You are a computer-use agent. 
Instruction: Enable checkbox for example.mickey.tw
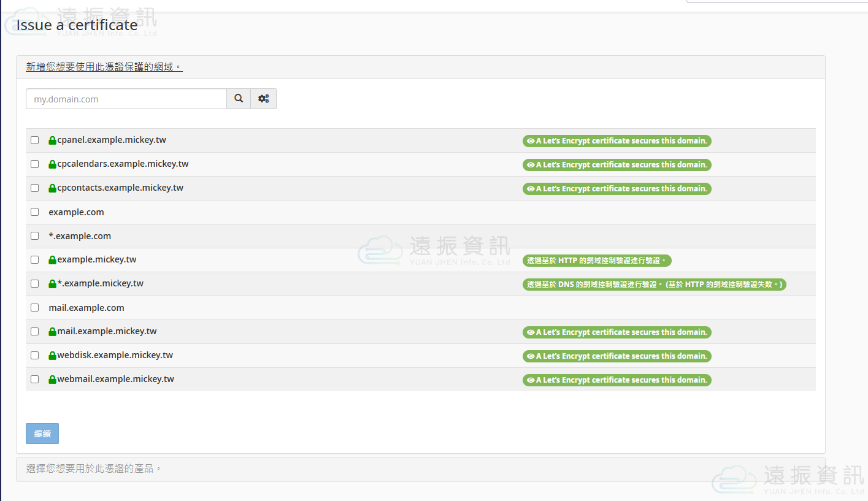[35, 260]
